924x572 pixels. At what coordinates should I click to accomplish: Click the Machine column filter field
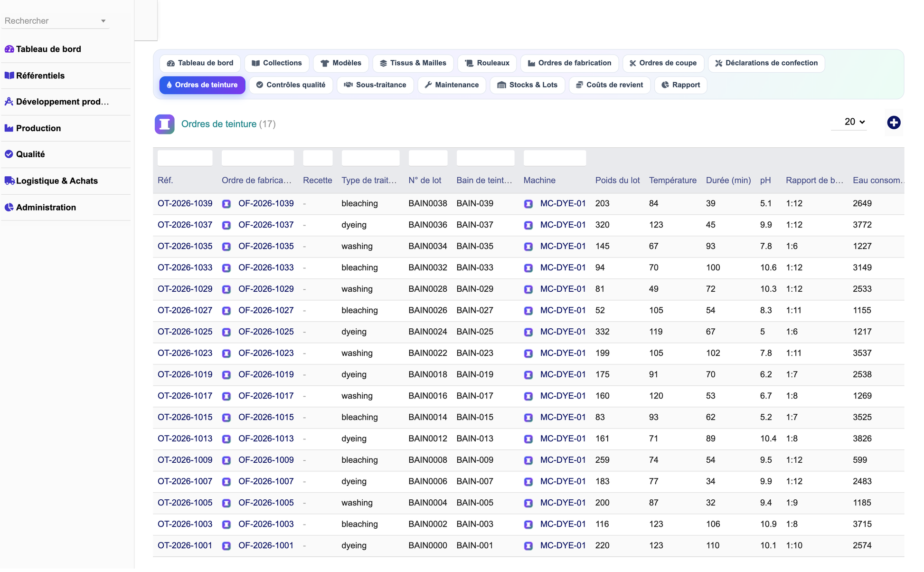click(x=554, y=158)
